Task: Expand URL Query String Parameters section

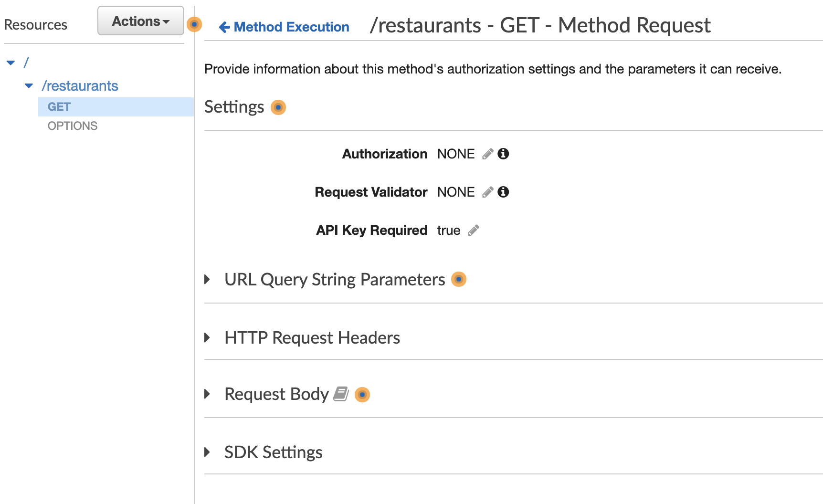Action: point(208,279)
